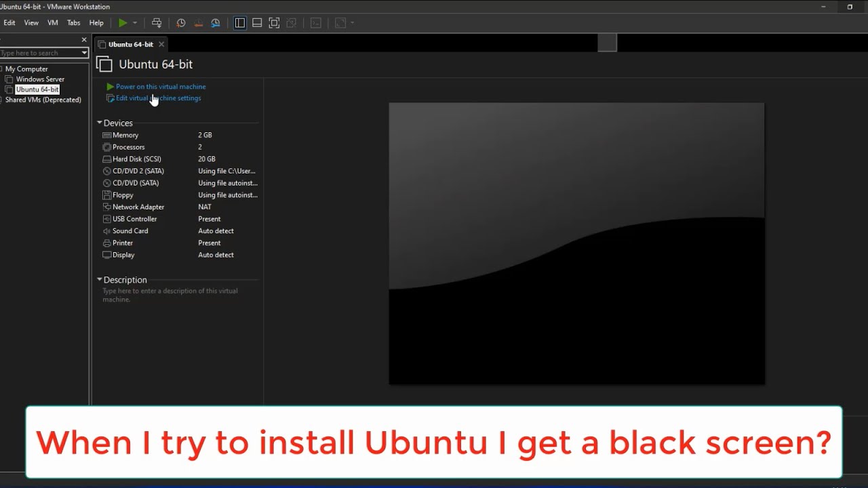868x488 pixels.
Task: Toggle the thumbnail bar toolbar icon
Action: click(x=257, y=23)
